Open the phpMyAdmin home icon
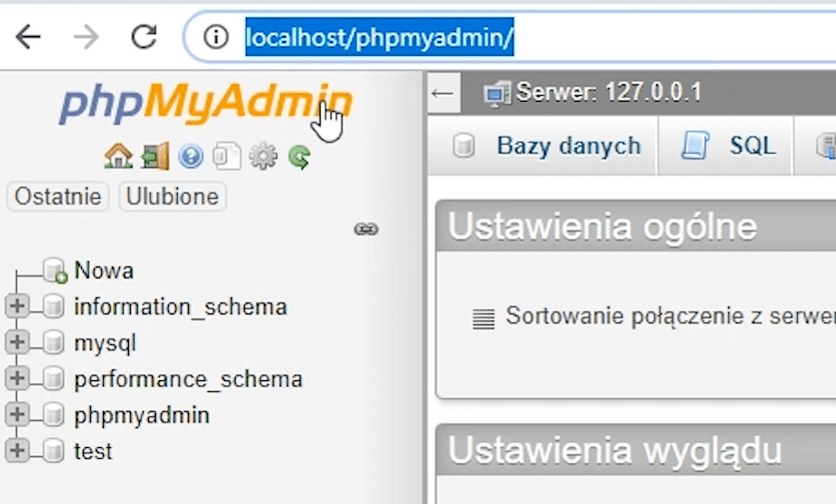The image size is (836, 504). point(119,157)
